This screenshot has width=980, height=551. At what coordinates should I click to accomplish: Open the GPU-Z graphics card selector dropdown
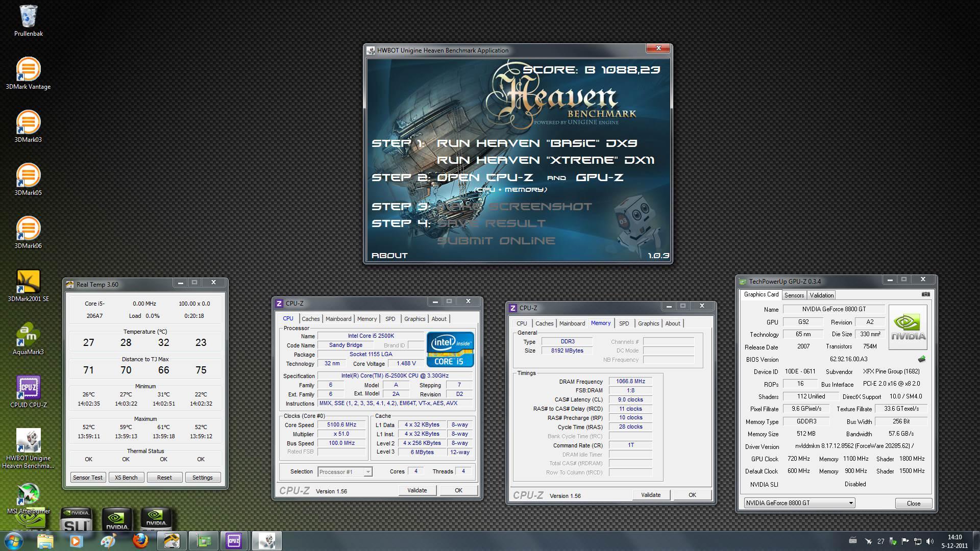[x=799, y=503]
